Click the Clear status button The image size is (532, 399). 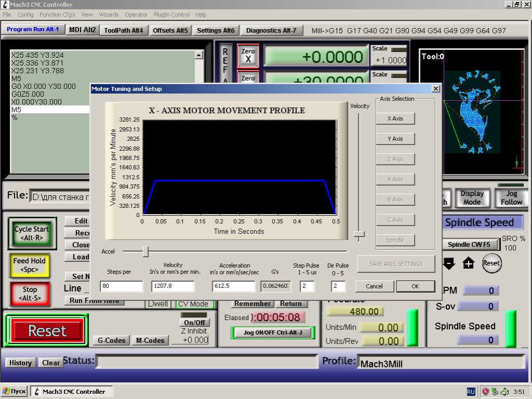click(x=50, y=363)
